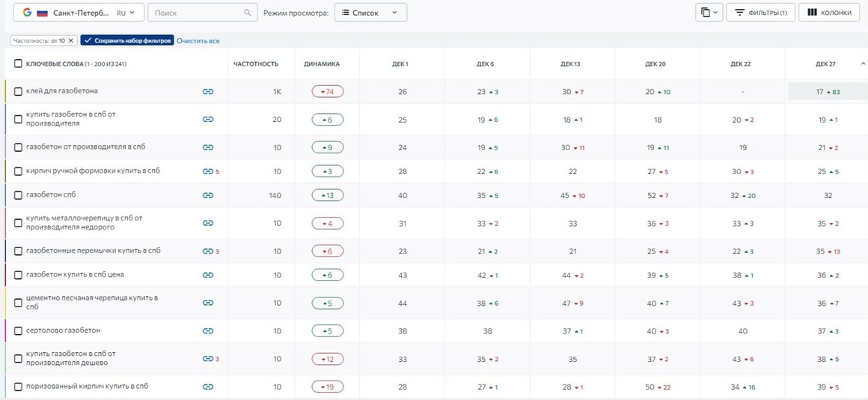Remove 'Частотность: от 10' filter chip

[70, 40]
